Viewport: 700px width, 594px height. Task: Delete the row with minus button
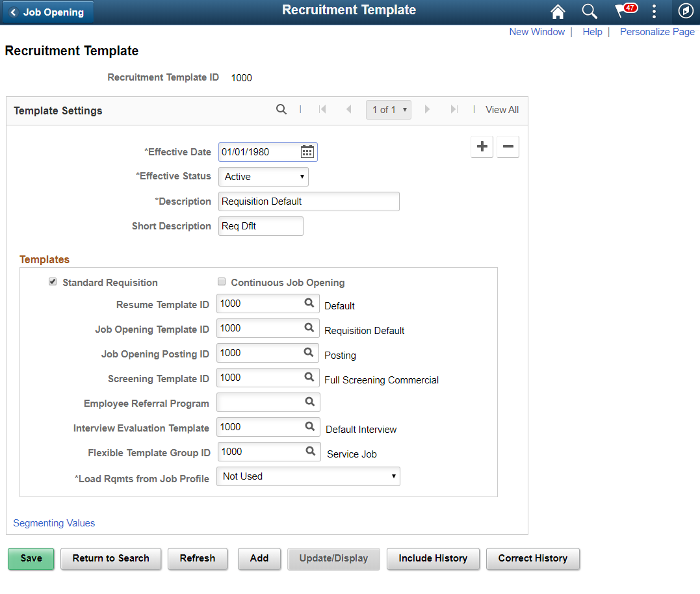(508, 146)
